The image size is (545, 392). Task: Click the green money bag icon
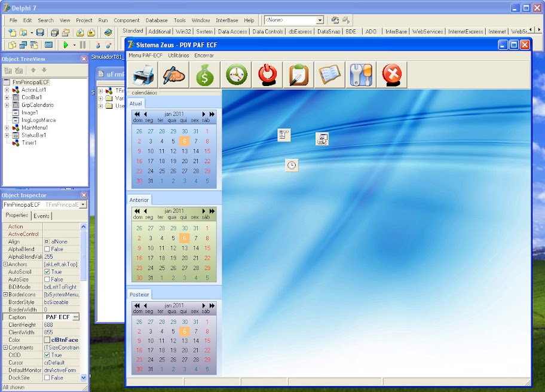(205, 75)
